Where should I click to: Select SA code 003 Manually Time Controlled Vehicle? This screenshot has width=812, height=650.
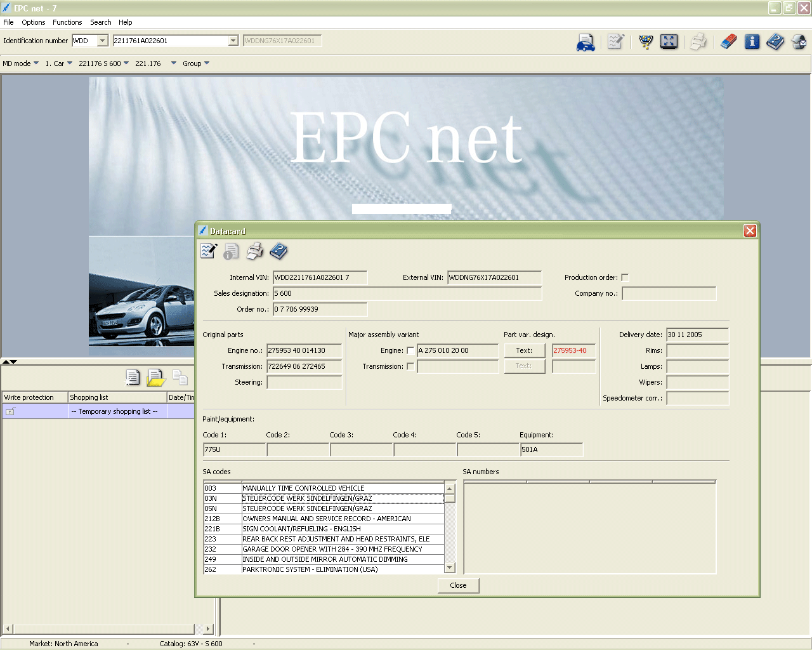point(324,488)
